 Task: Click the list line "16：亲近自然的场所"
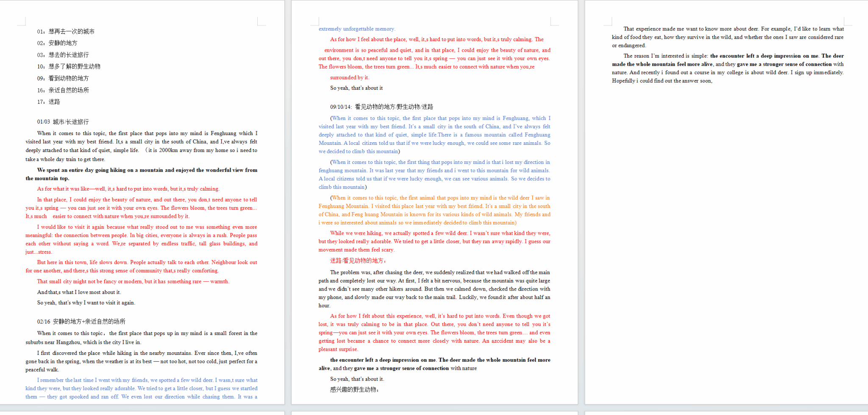point(63,90)
